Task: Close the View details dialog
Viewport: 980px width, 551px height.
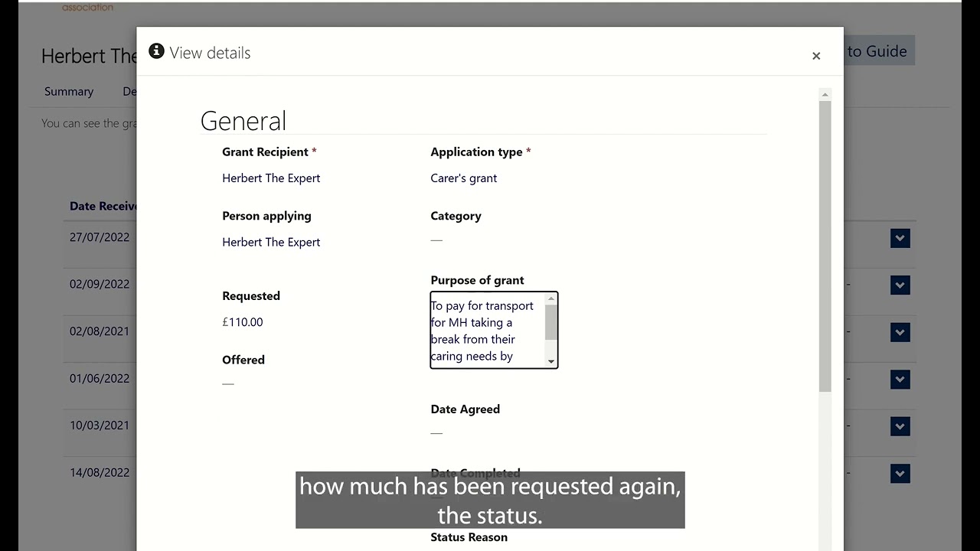Action: pos(816,56)
